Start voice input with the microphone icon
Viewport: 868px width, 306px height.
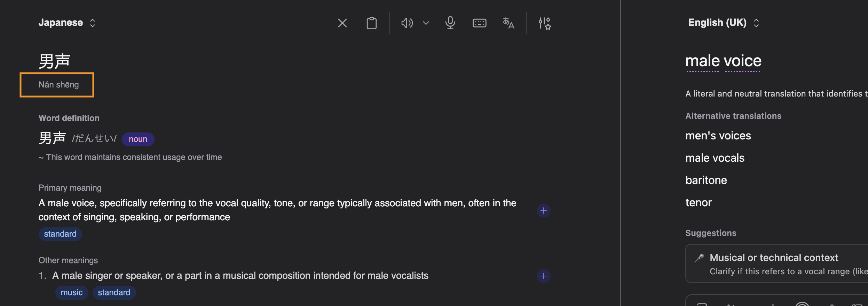[x=450, y=23]
